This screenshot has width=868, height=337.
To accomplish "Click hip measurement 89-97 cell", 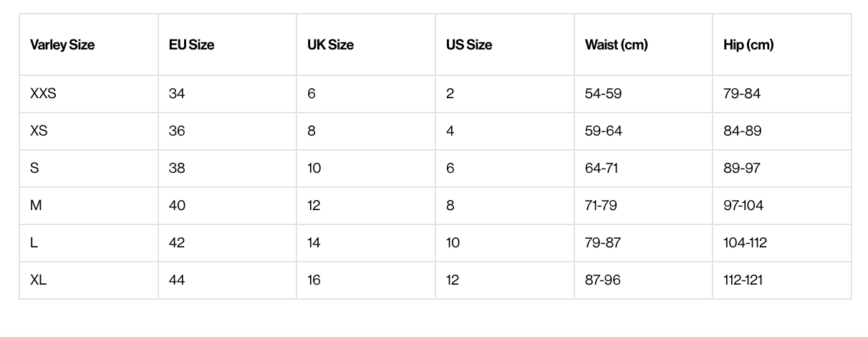I will 742,168.
